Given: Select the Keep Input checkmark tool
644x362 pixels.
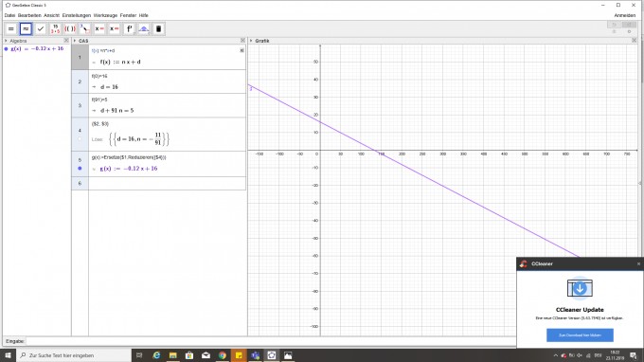Looking at the screenshot, I should pos(40,28).
